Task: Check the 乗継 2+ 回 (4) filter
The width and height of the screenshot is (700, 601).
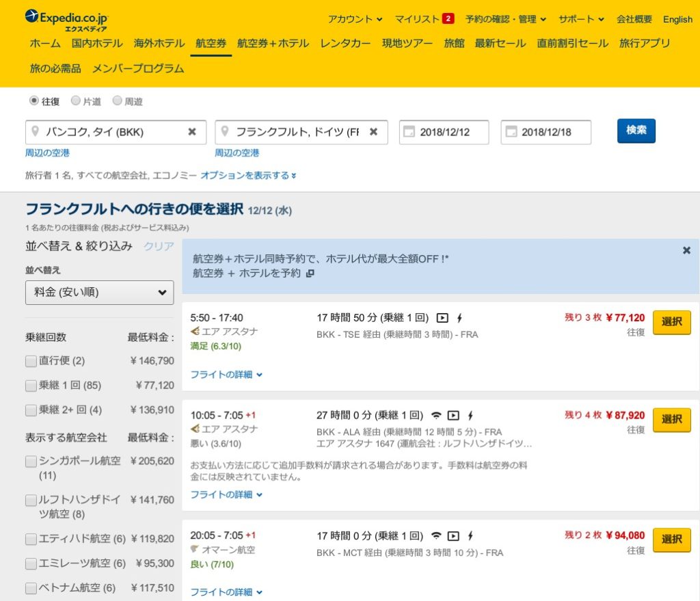Action: pos(31,410)
